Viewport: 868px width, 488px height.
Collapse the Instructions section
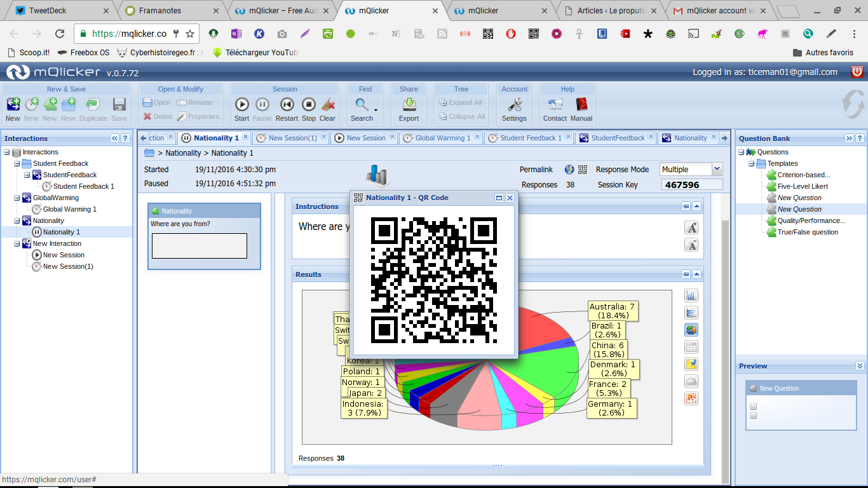(x=696, y=207)
